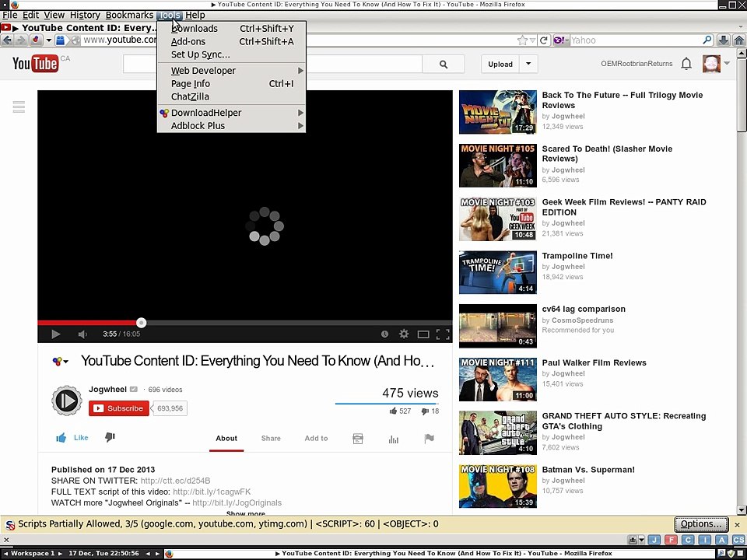The height and width of the screenshot is (560, 747).
Task: Click the video progress bar scrubber handle
Action: coord(141,323)
